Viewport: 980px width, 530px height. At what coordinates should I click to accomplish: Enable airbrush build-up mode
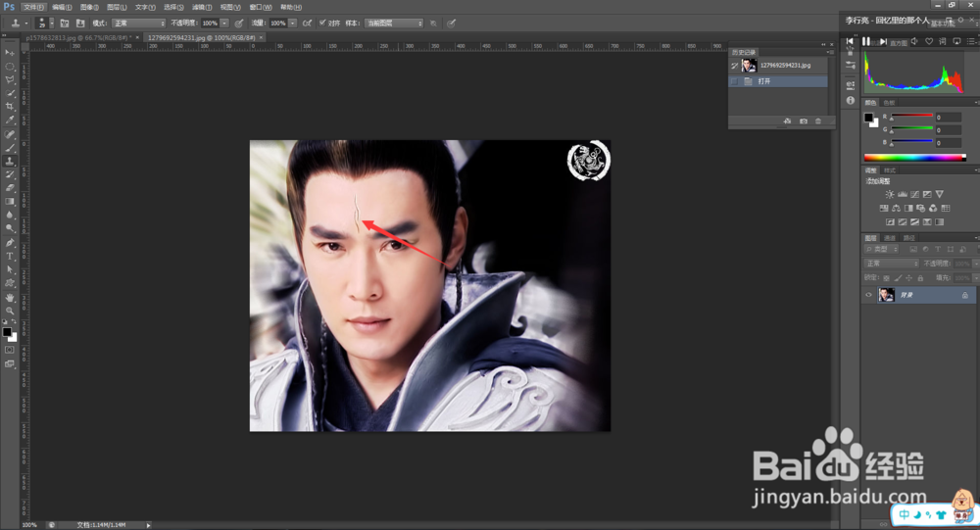(x=307, y=24)
